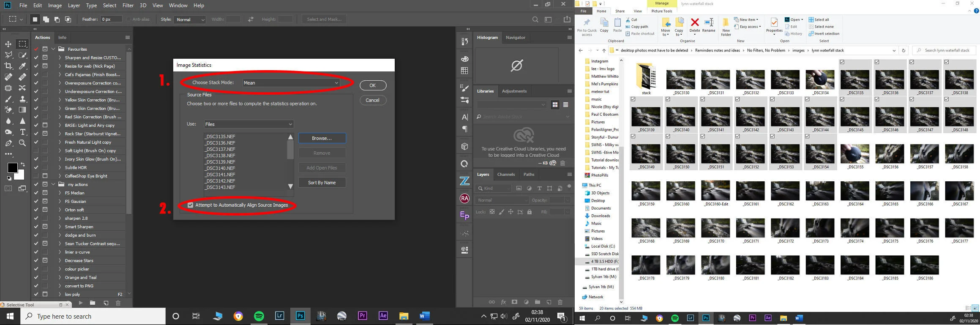The height and width of the screenshot is (325, 980).
Task: Click the foreground color swatch
Action: (12, 167)
